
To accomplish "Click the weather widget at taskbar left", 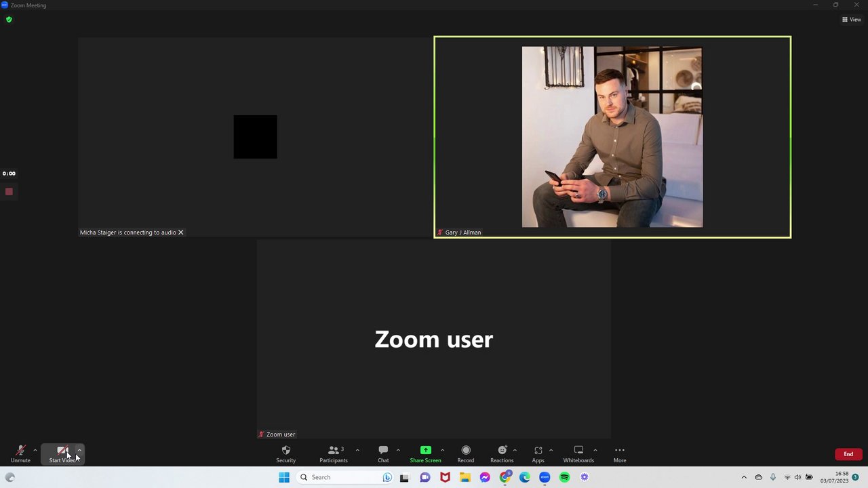I will pos(10,477).
